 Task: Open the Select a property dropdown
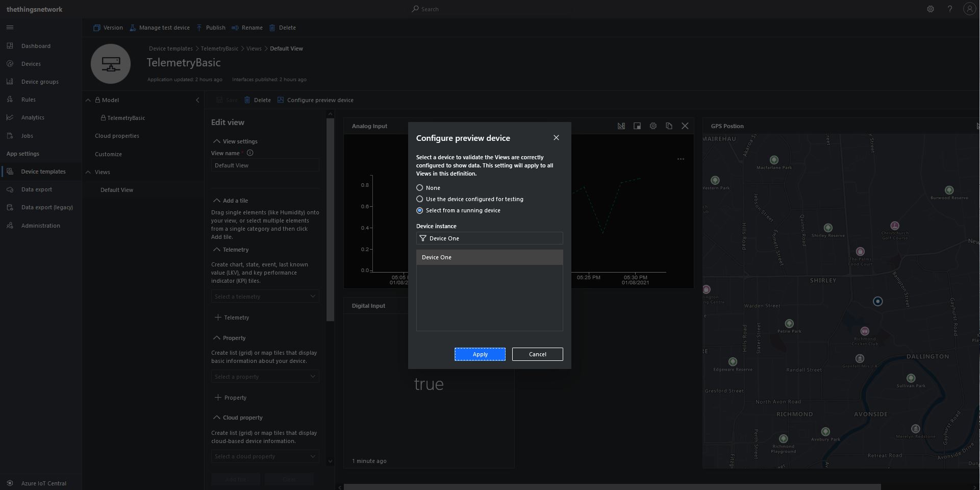click(x=265, y=377)
